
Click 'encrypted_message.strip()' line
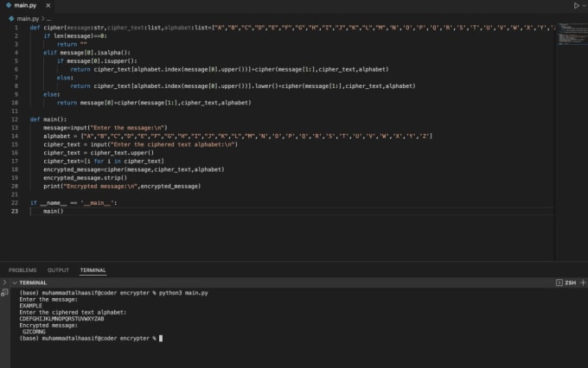coord(85,178)
